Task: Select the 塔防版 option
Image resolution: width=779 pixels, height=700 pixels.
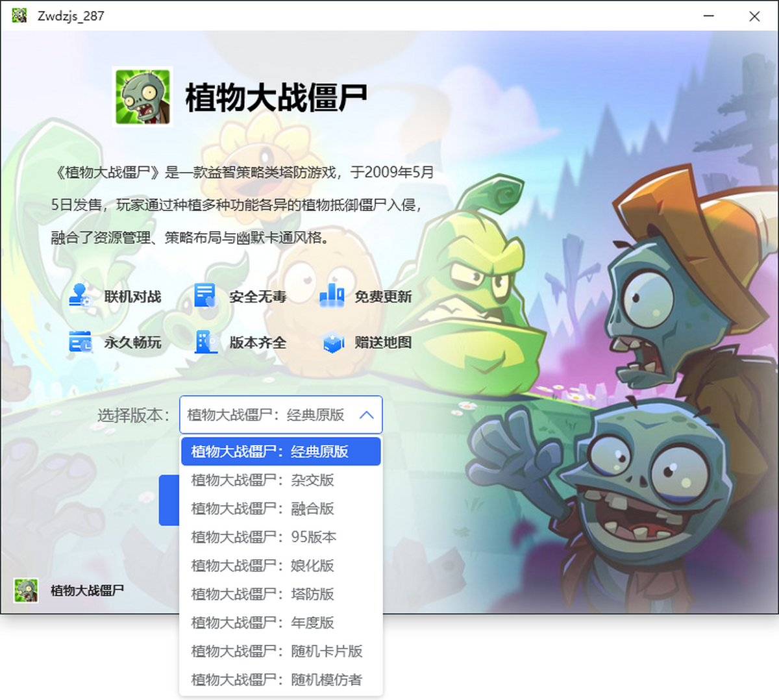Action: [x=280, y=594]
